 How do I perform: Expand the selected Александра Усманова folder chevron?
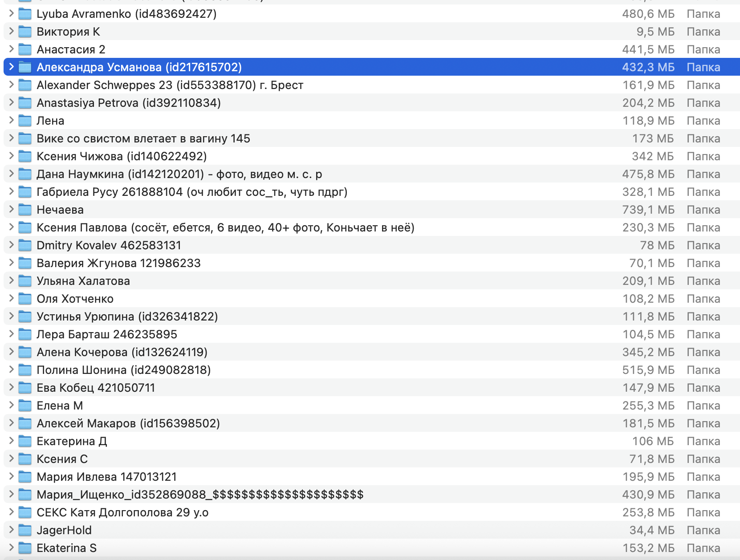11,67
